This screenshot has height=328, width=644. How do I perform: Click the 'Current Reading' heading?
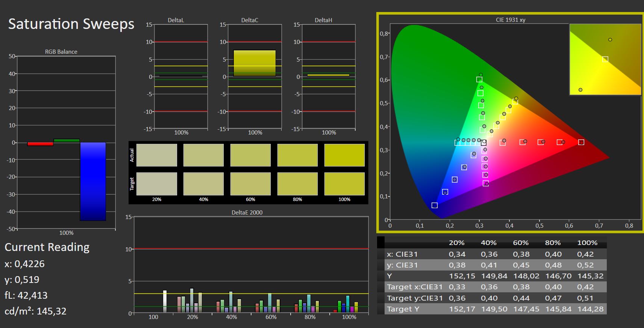click(47, 247)
